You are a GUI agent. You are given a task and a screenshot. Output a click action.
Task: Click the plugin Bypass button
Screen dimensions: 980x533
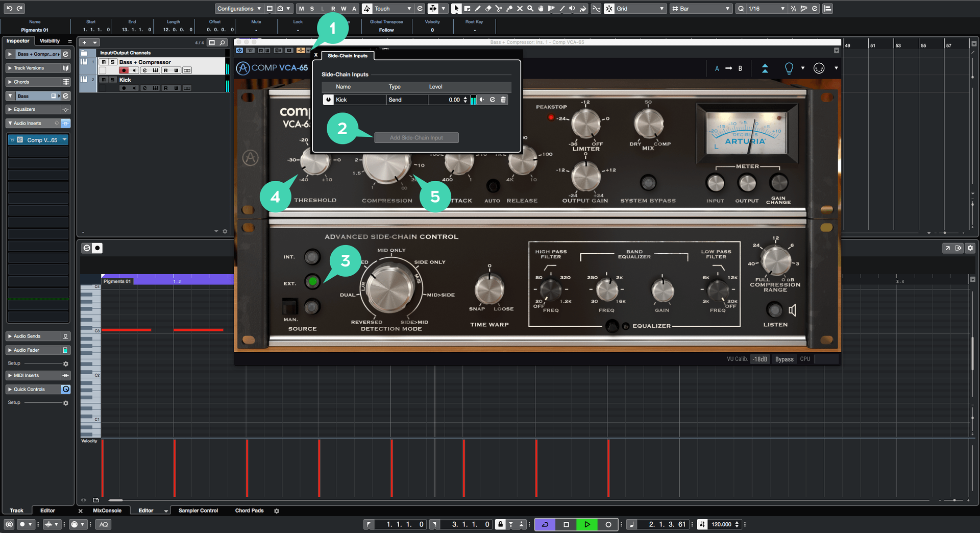coord(784,359)
